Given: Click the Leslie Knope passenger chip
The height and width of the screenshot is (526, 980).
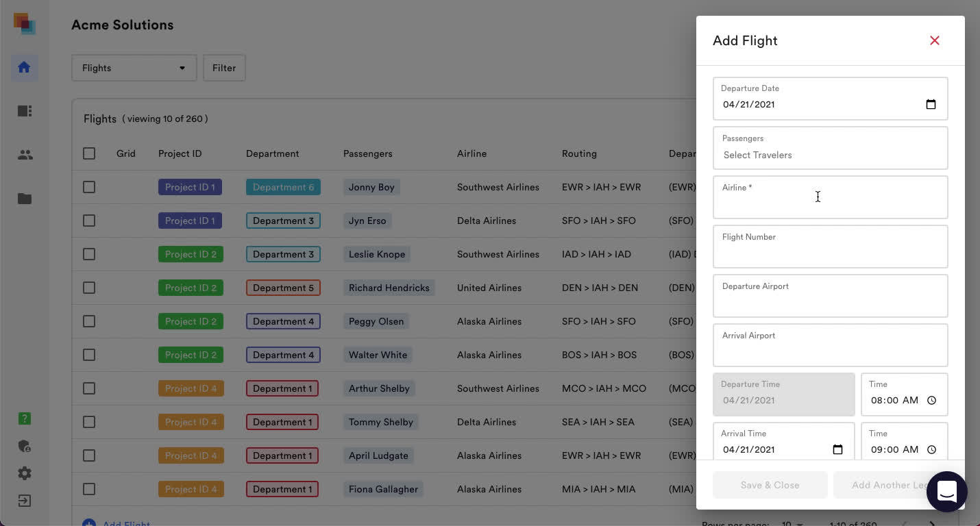Looking at the screenshot, I should click(x=377, y=254).
